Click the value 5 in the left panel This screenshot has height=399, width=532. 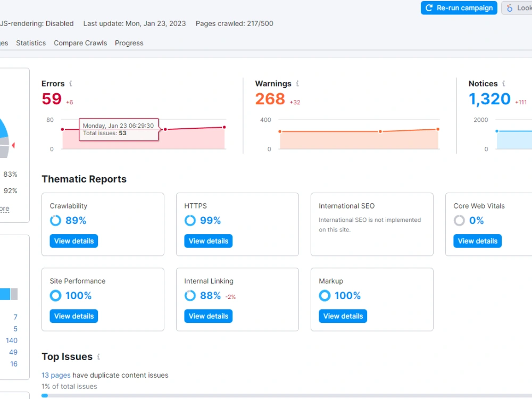coord(15,329)
